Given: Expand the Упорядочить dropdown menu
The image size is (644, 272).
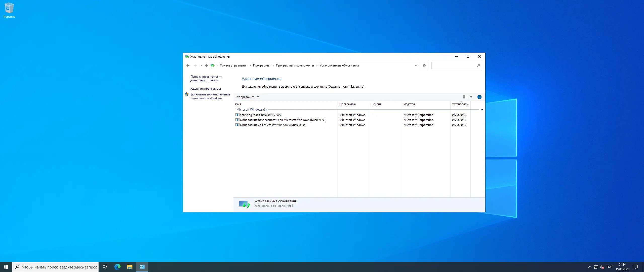Looking at the screenshot, I should [x=248, y=97].
